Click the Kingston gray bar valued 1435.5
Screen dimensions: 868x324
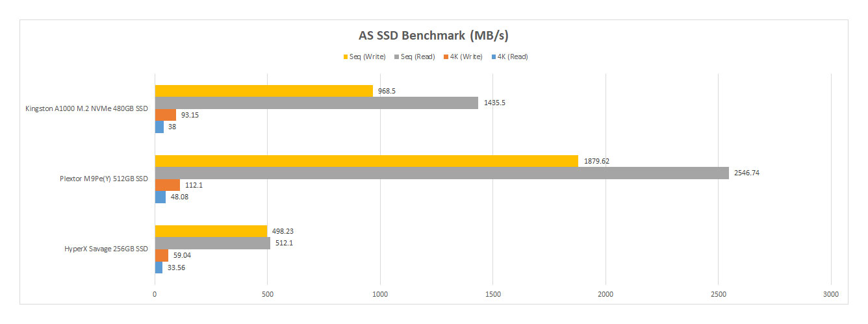(x=316, y=103)
